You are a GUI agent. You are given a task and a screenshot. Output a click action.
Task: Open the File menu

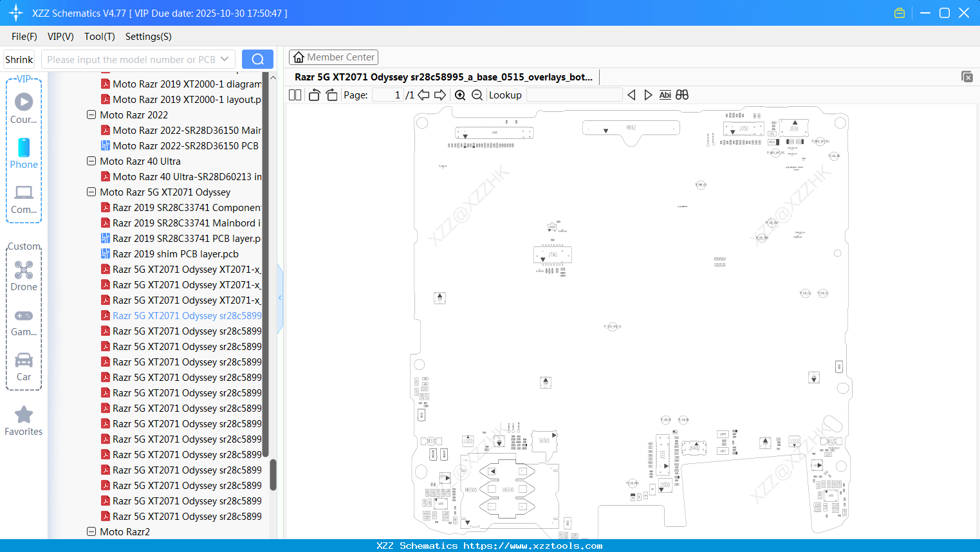pyautogui.click(x=24, y=37)
